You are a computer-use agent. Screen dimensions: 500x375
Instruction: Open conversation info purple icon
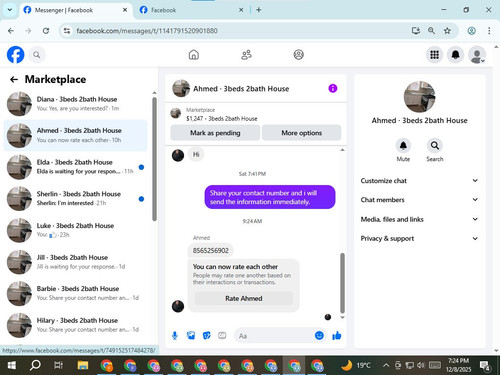[x=333, y=88]
